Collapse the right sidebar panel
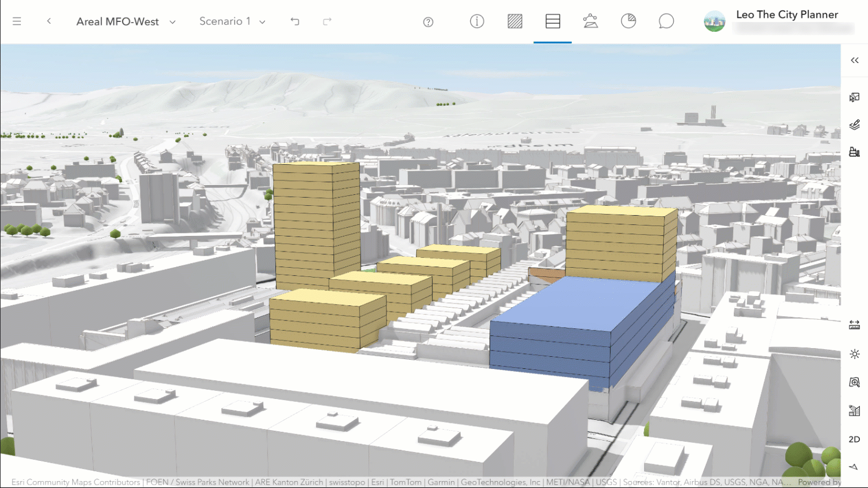Image resolution: width=868 pixels, height=488 pixels. click(x=855, y=60)
